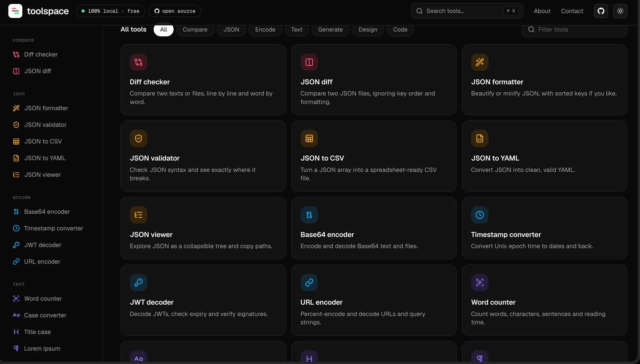Click the Word counter icon in sidebar

pyautogui.click(x=16, y=299)
